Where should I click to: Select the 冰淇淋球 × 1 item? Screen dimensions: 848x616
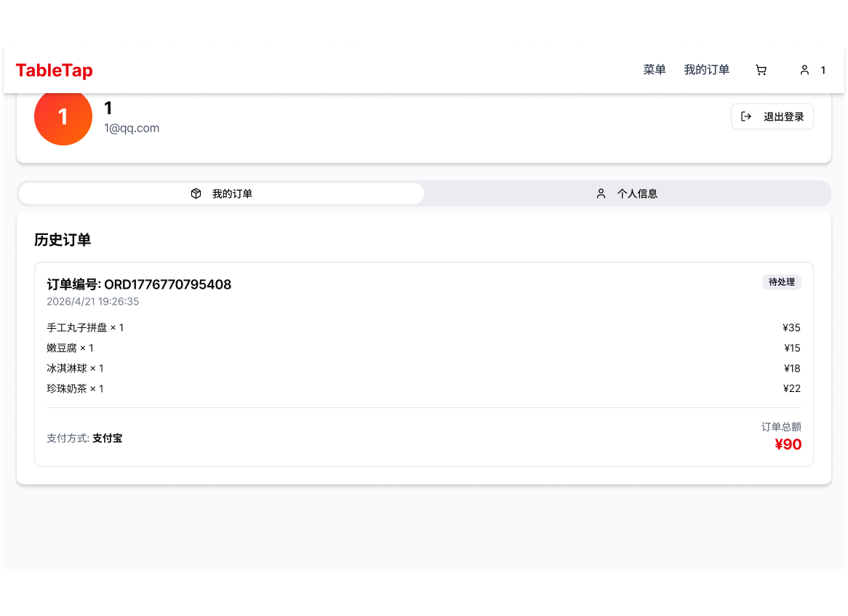pyautogui.click(x=75, y=368)
